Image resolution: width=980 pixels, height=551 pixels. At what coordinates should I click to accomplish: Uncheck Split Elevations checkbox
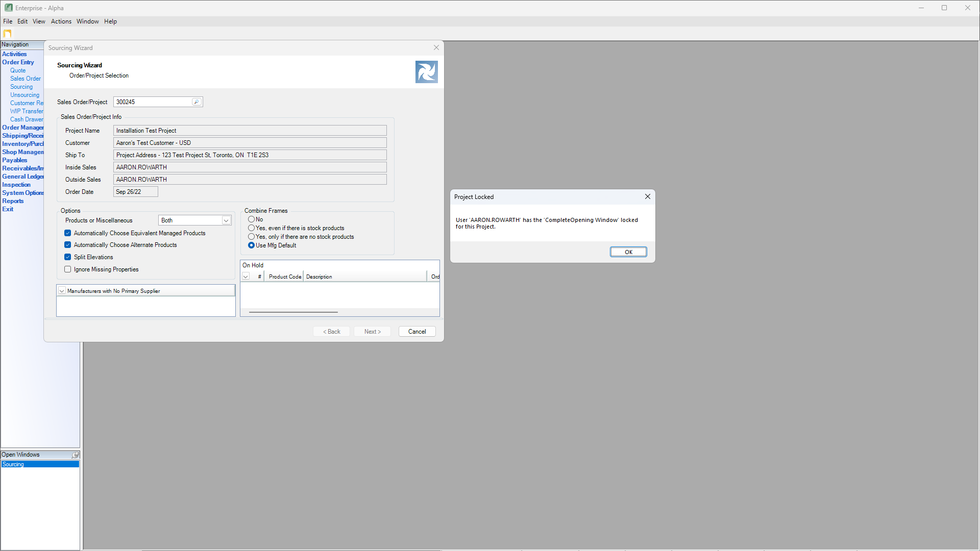[x=68, y=257]
